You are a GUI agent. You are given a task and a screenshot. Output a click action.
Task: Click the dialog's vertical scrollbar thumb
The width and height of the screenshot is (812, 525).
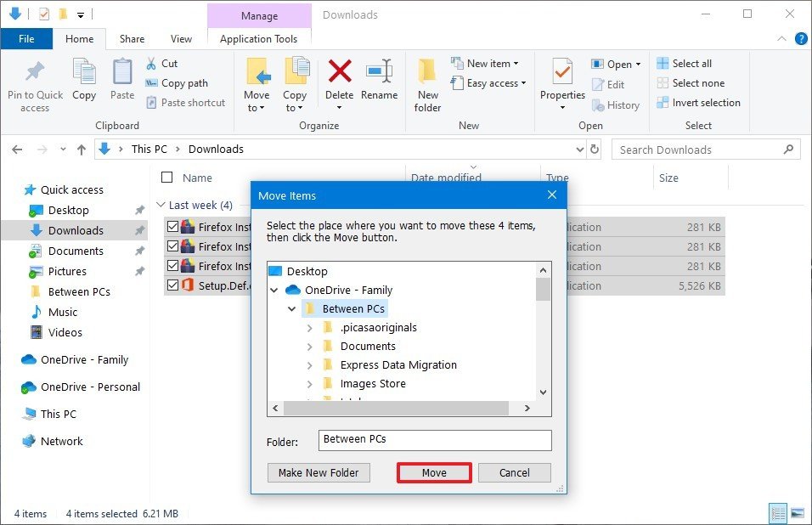543,290
